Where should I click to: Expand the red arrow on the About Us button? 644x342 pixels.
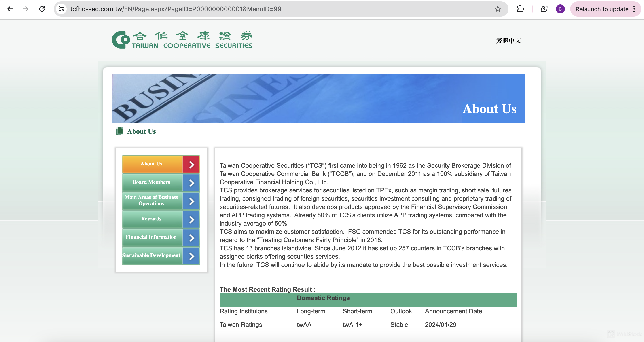pyautogui.click(x=191, y=164)
